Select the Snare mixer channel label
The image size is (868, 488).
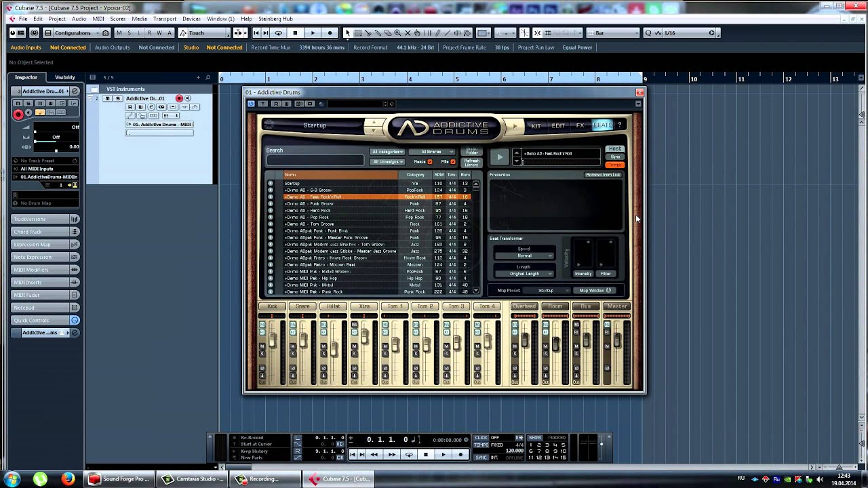point(302,306)
